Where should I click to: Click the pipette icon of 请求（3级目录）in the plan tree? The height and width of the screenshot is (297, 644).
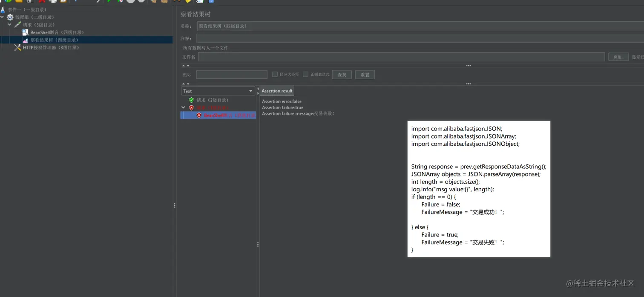click(x=17, y=25)
